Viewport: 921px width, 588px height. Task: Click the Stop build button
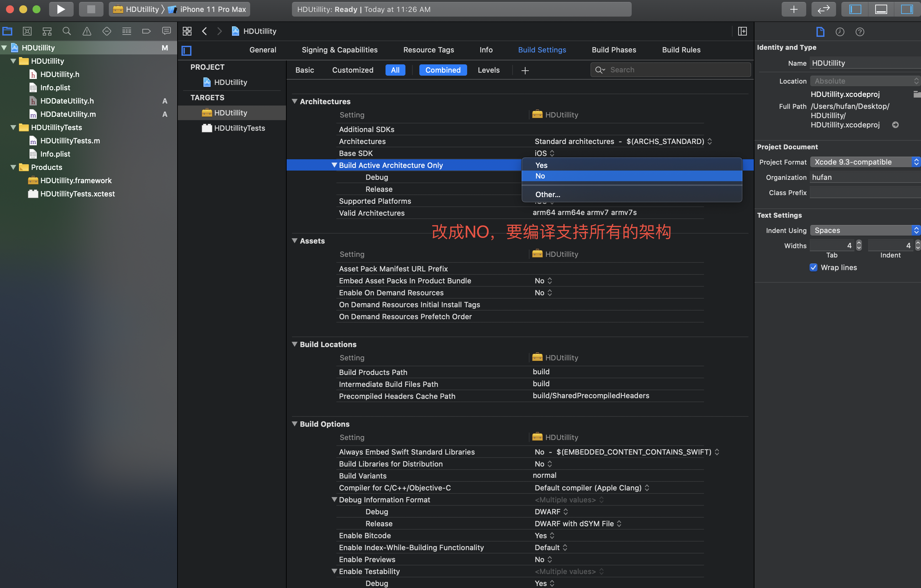pyautogui.click(x=91, y=9)
